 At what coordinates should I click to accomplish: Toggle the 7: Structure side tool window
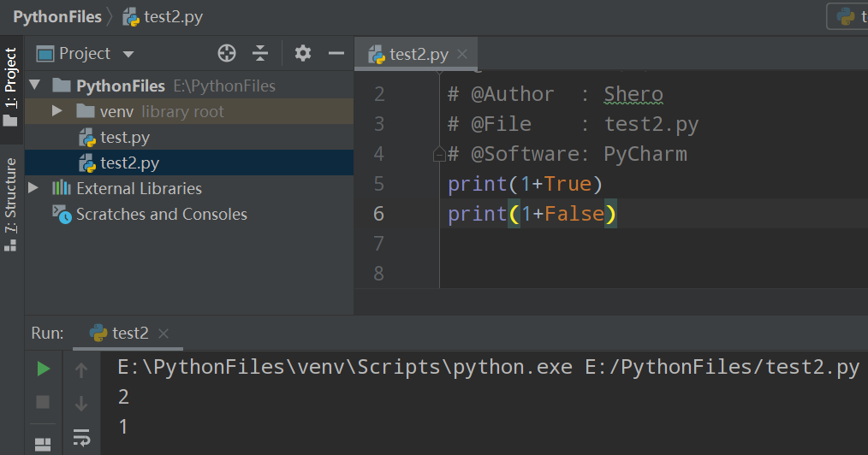(x=11, y=204)
